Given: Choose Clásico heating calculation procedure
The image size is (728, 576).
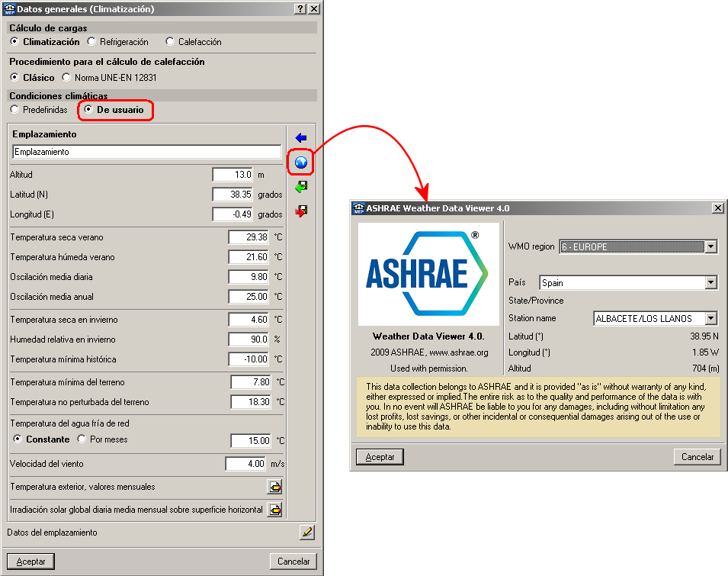Looking at the screenshot, I should (x=33, y=78).
